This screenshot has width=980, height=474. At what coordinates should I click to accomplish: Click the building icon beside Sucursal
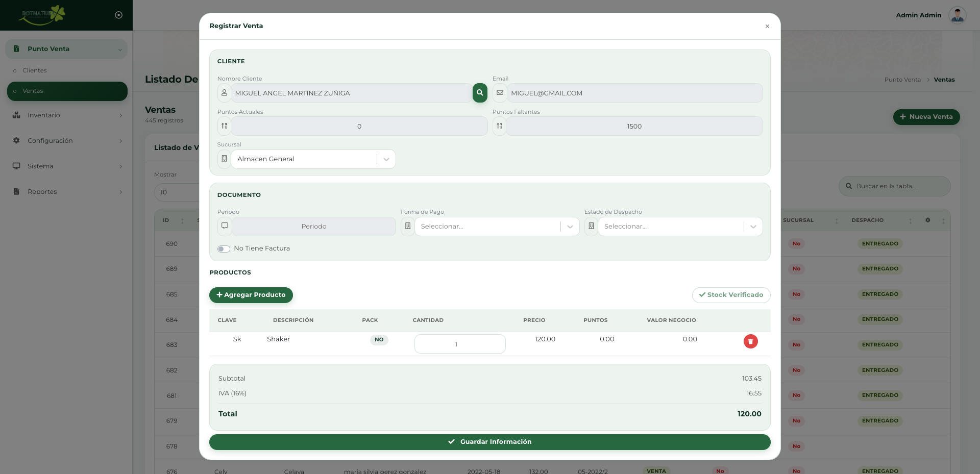coord(224,159)
